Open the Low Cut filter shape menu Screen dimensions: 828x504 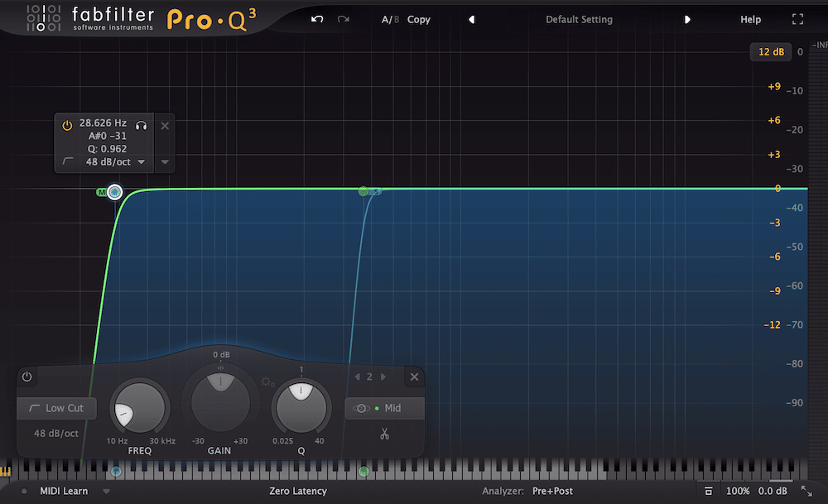tap(56, 408)
